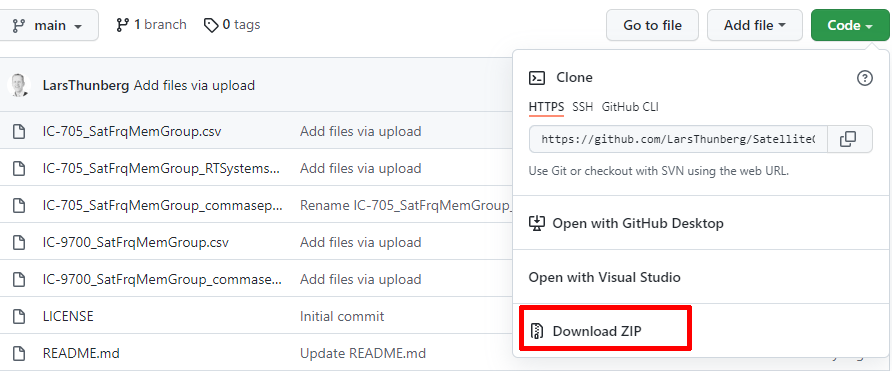This screenshot has width=892, height=371.
Task: Open the 0 tags link
Action: (232, 25)
